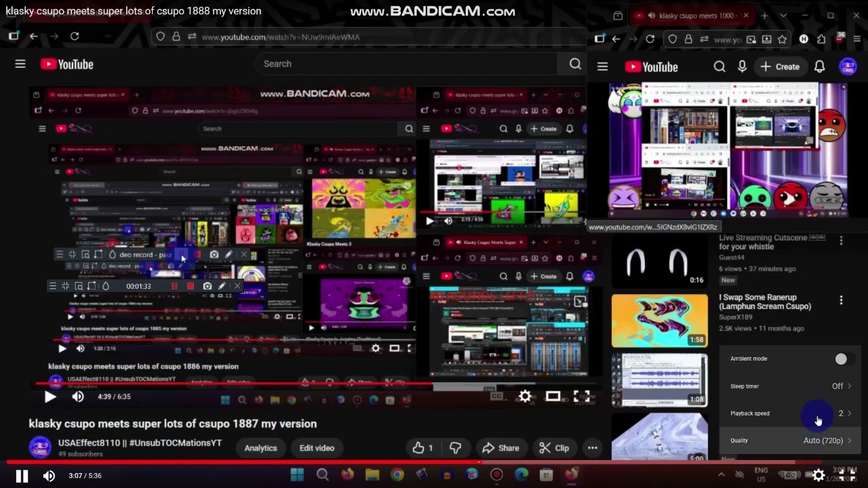Click the ENG US language indicator
Screen dimensions: 868x488
click(761, 473)
